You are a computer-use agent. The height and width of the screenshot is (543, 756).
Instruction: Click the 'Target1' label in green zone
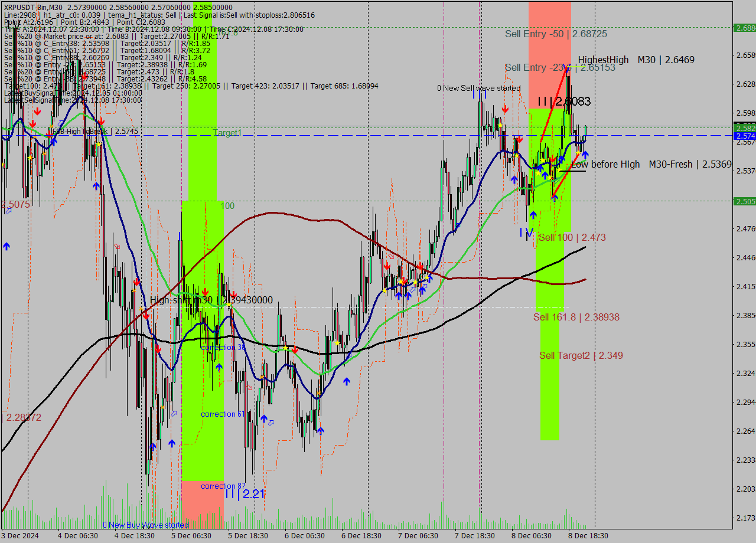tap(227, 133)
